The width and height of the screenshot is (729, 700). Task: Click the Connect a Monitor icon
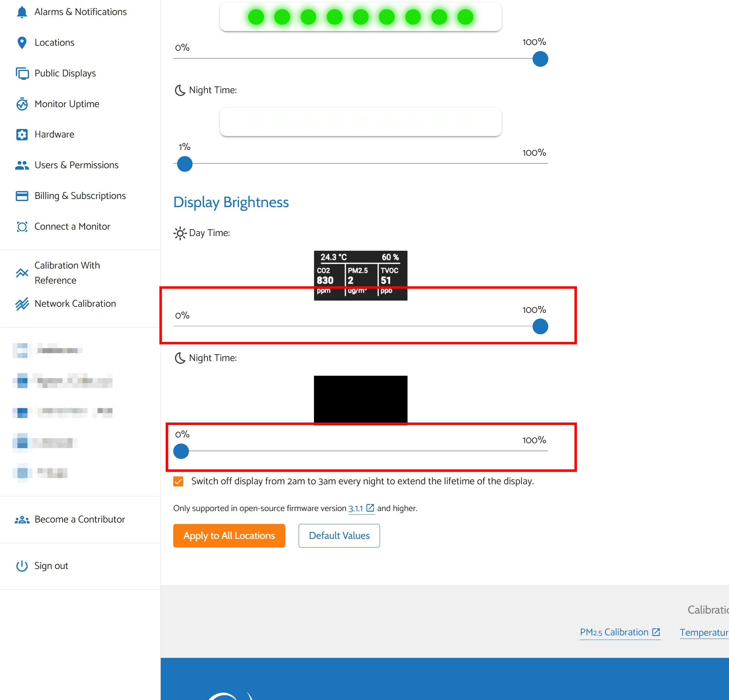(22, 226)
